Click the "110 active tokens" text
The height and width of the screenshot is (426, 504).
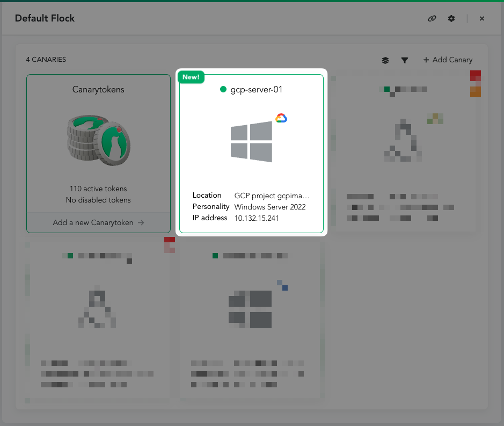tap(98, 189)
